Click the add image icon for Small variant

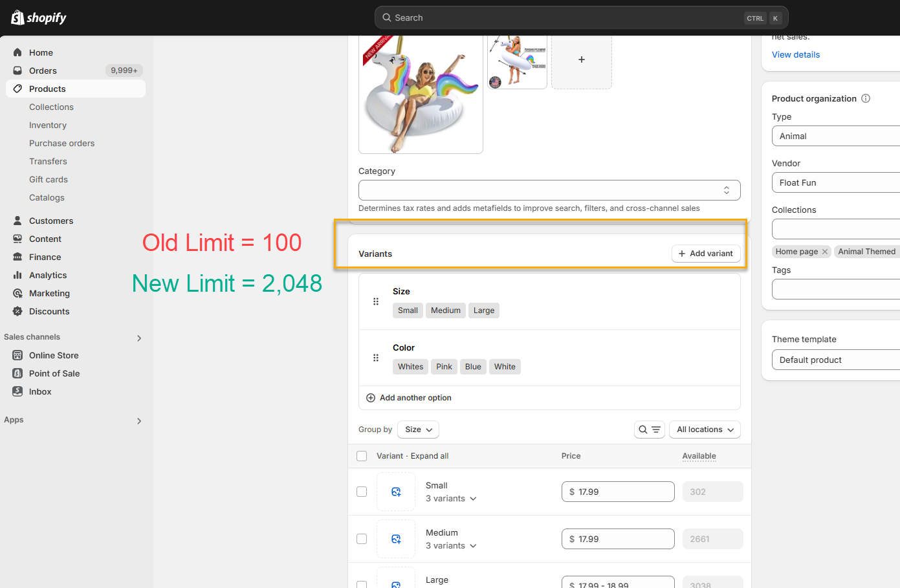(x=396, y=492)
